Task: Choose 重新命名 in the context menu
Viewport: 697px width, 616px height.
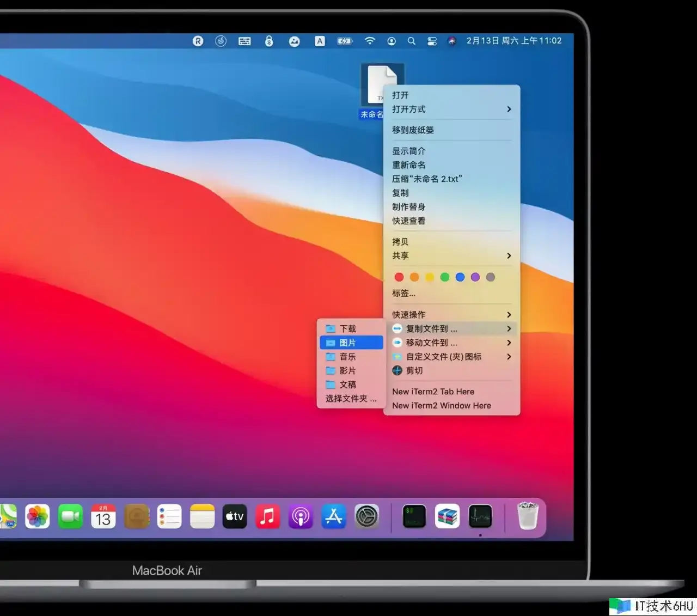Action: [x=409, y=165]
